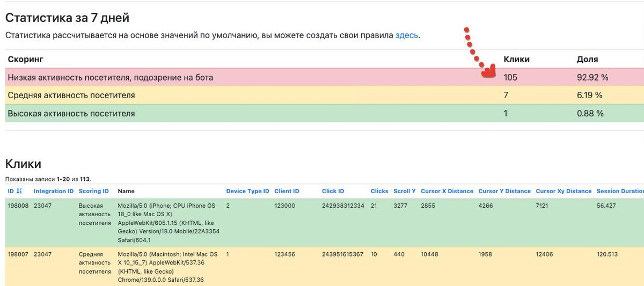Click the 105 clicks count value
Screen dimensions: 644x286
(510, 77)
